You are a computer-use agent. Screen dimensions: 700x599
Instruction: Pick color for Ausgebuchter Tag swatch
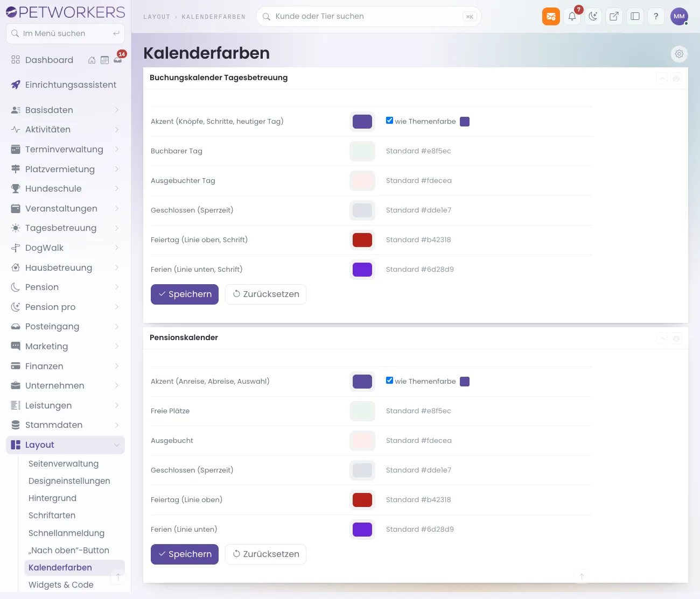pos(362,181)
